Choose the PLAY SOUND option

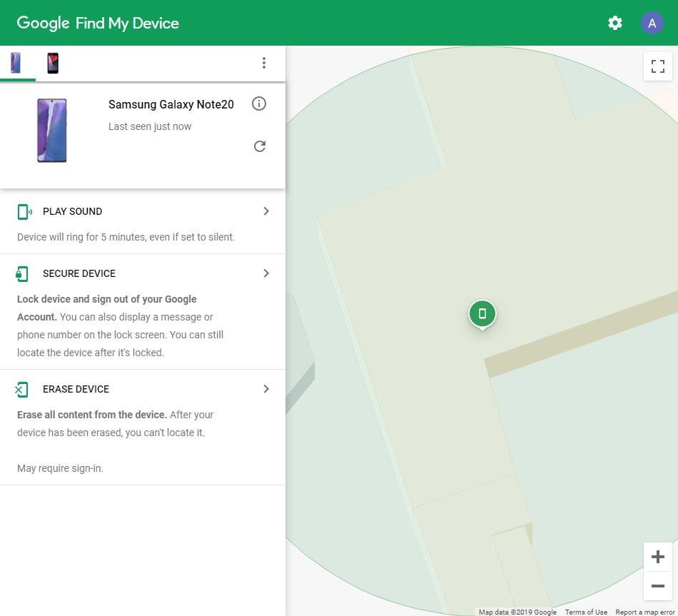click(x=73, y=211)
